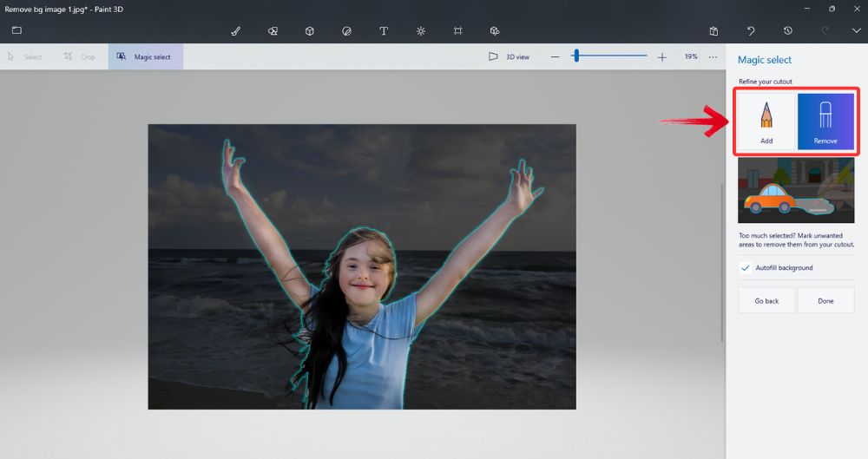Toggle the Autofill background checkbox

(745, 268)
